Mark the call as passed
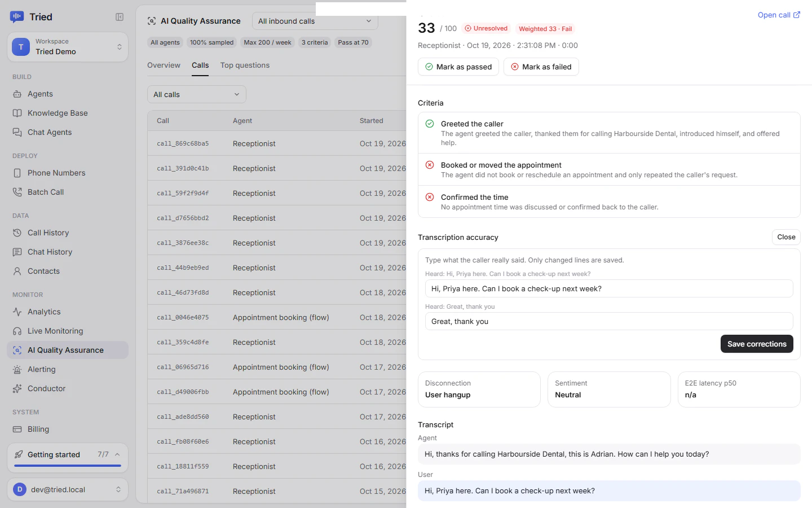The height and width of the screenshot is (508, 812). click(458, 67)
